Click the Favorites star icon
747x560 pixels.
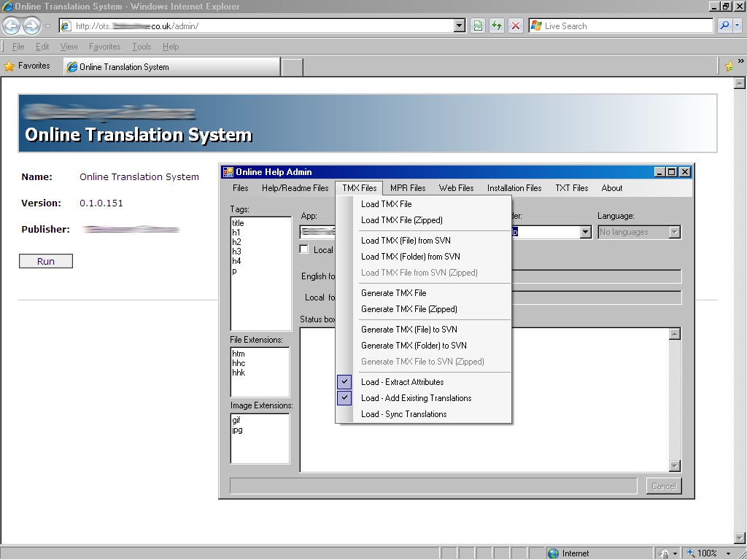click(9, 66)
